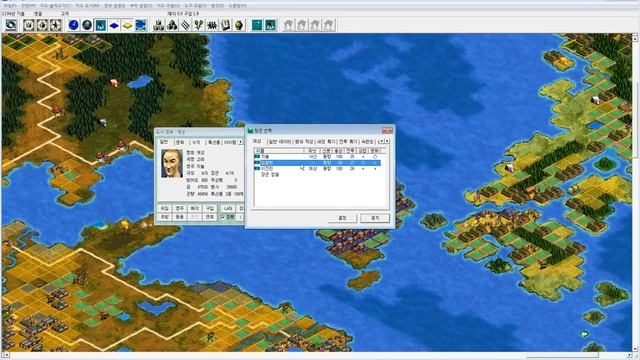Open the 파일 menu in the menu bar
Image resolution: width=640 pixels, height=360 pixels.
[x=10, y=6]
